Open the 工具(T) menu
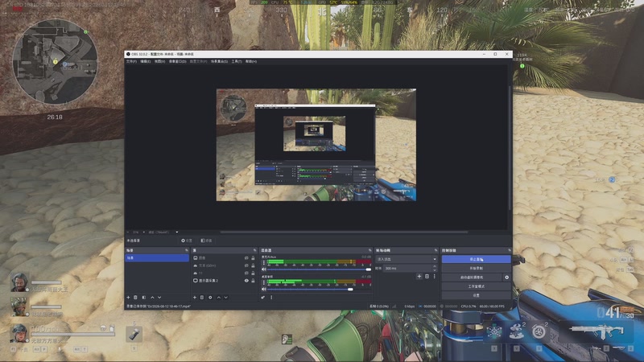 click(x=237, y=61)
